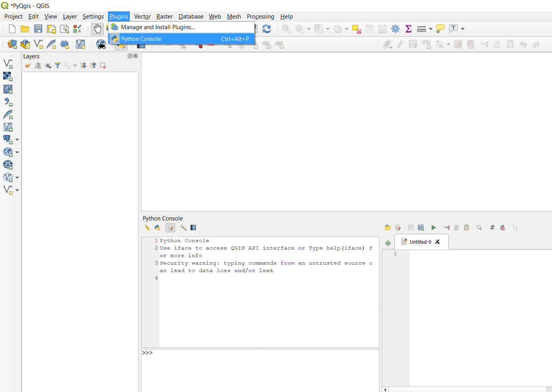Close the Untitled-0 editor tab
The width and height of the screenshot is (552, 392).
[x=437, y=242]
